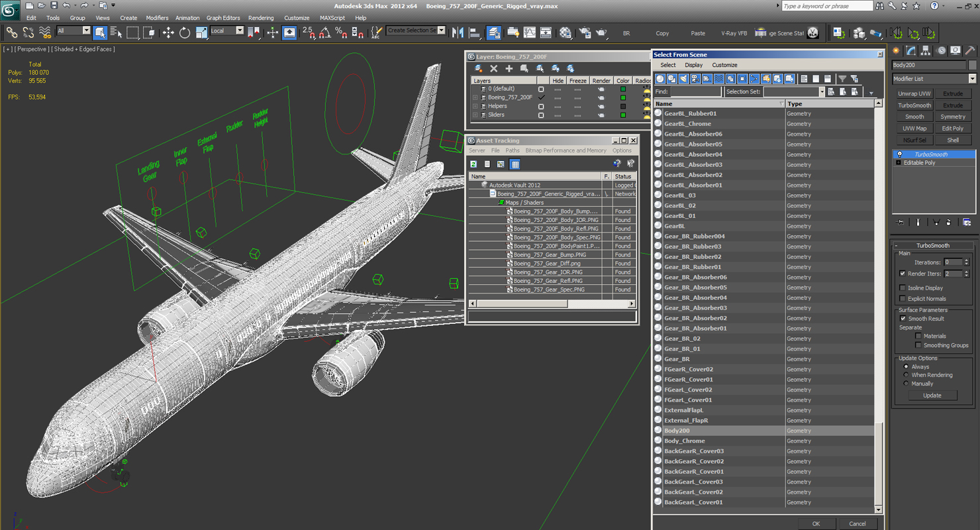Viewport: 980px width, 530px height.
Task: Click the V-Ray VFB toolbar button
Action: 734,32
